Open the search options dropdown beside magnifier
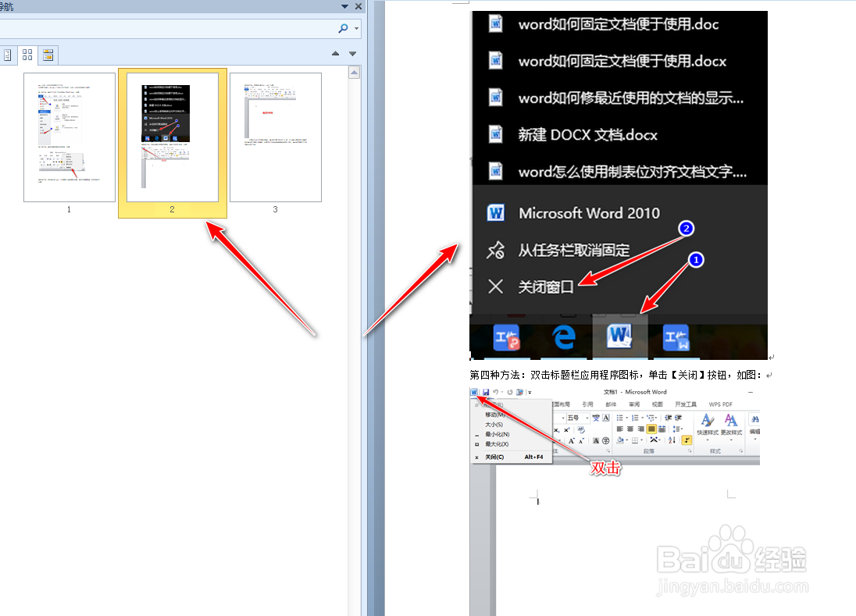The width and height of the screenshot is (856, 616). [x=356, y=28]
